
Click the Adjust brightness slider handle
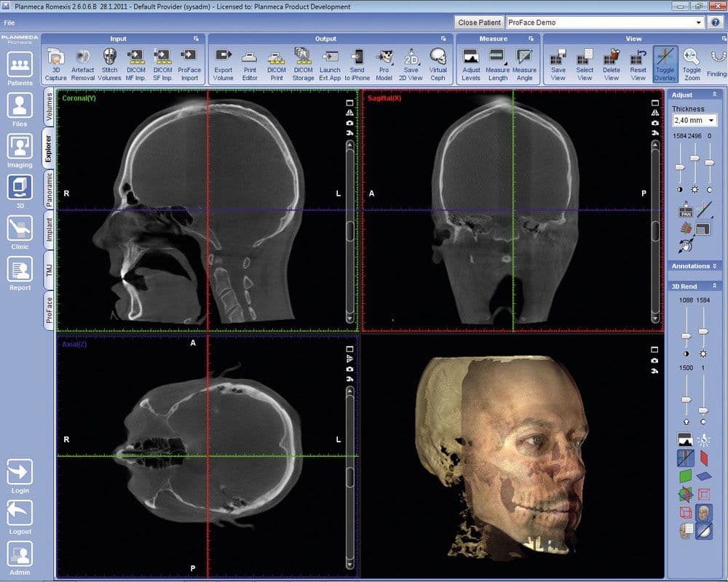[x=695, y=158]
